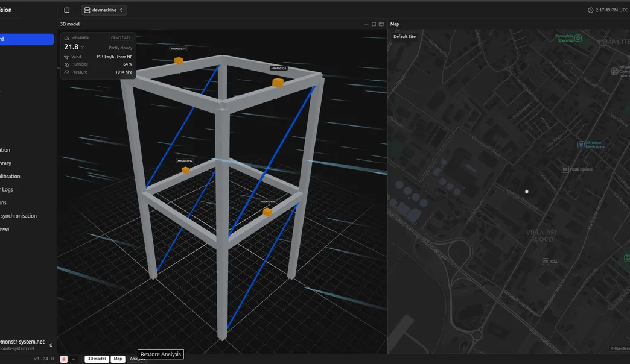Screen dimensions: 630x364
Task: Click the white site marker on the map
Action: click(527, 192)
